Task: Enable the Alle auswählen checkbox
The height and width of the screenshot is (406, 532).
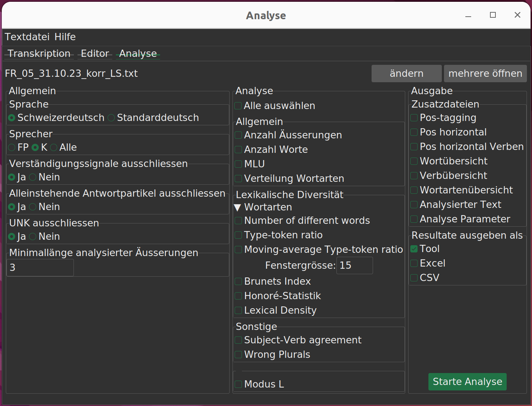Action: pos(238,106)
